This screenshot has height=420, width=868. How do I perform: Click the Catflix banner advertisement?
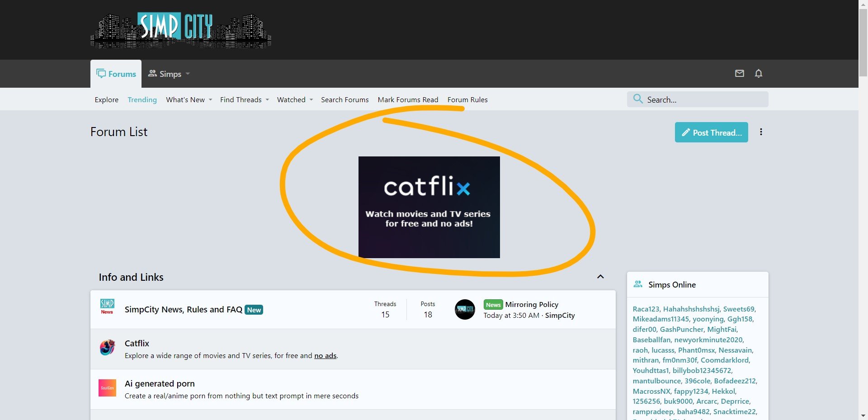pos(429,207)
